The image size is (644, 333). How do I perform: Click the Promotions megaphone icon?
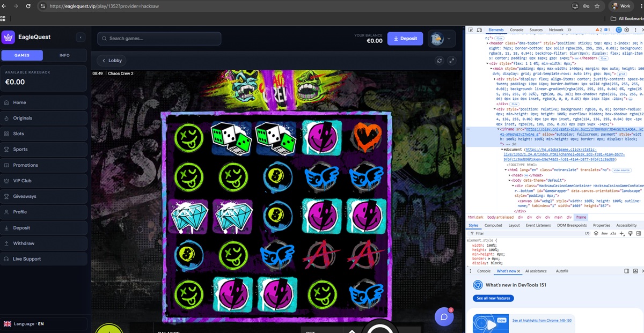coord(6,165)
